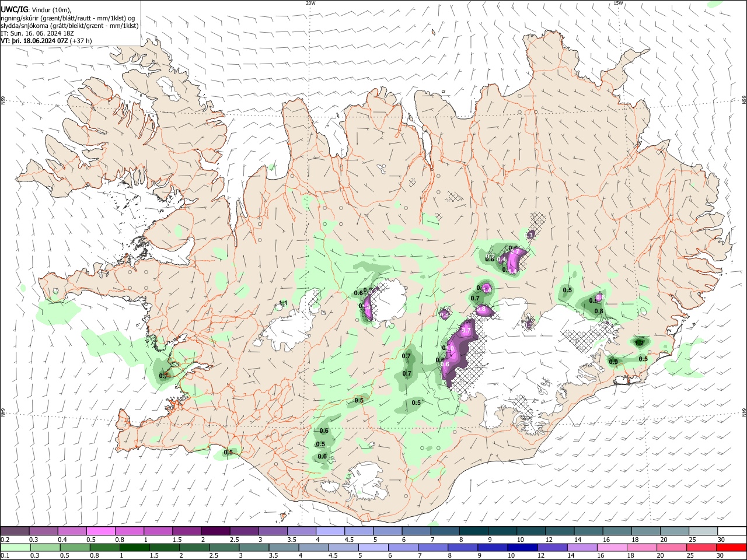The image size is (747, 560).
Task: Click the 'IT: Sun. 16. 06. 2024 18Z' line
Action: 37,34
